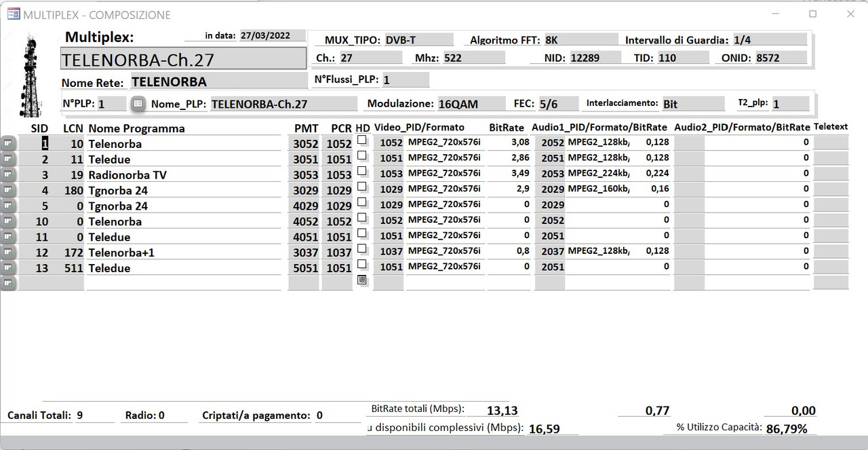Click the Access form icon in the title bar
868x450 pixels.
click(13, 14)
